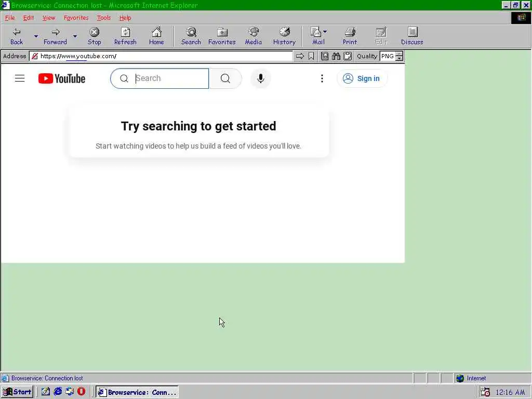This screenshot has width=532, height=399.
Task: Click the binoculars find icon
Action: [x=336, y=56]
